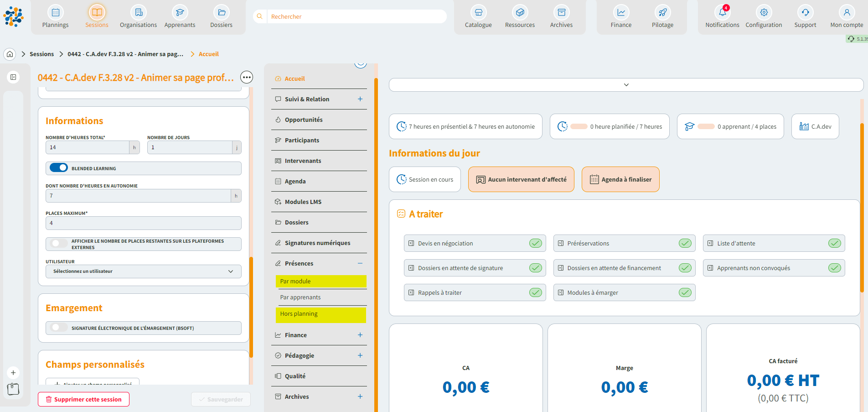Click the home icon in the breadcrumb
Viewport: 868px width, 412px height.
10,54
